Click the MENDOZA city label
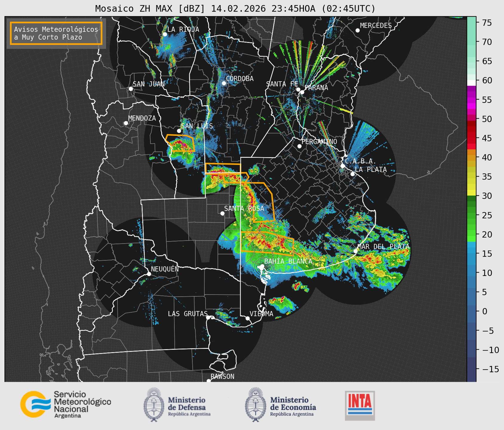Viewport: 504px width, 430px height. click(x=142, y=118)
